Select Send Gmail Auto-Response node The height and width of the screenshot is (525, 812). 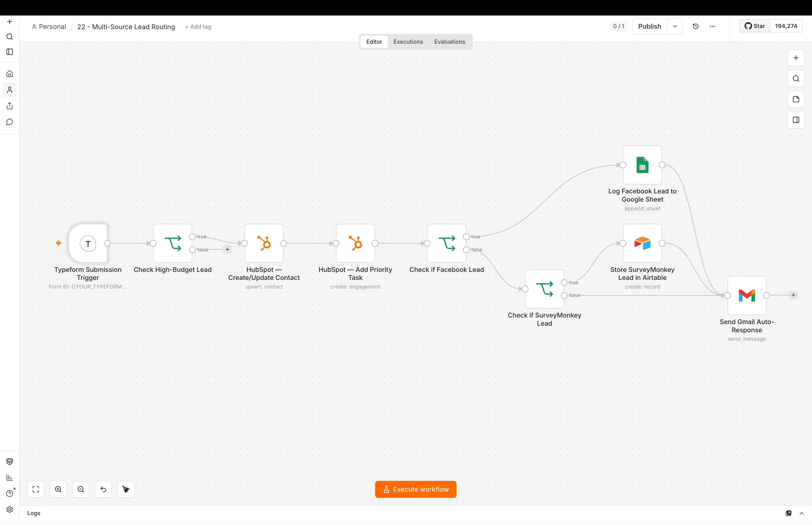747,296
